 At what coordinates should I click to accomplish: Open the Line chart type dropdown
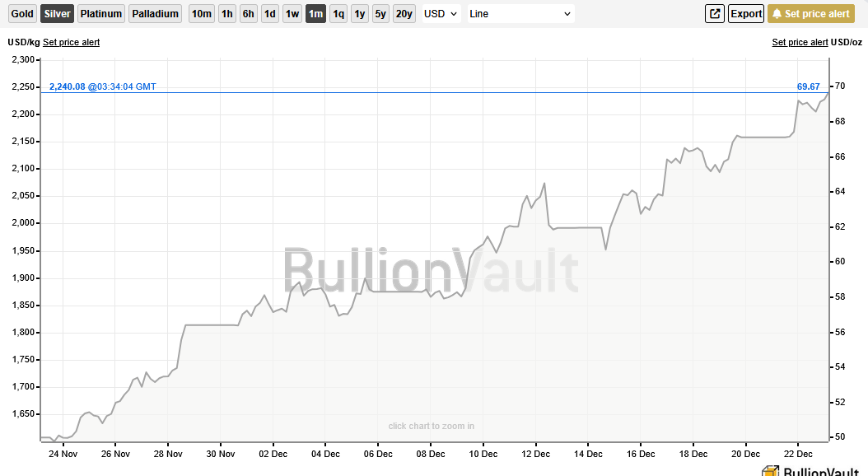pyautogui.click(x=521, y=14)
